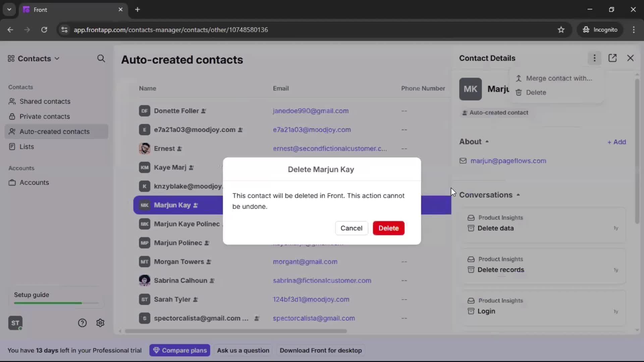Image resolution: width=644 pixels, height=362 pixels.
Task: Click the MK avatar in Contact Details
Action: click(x=471, y=89)
